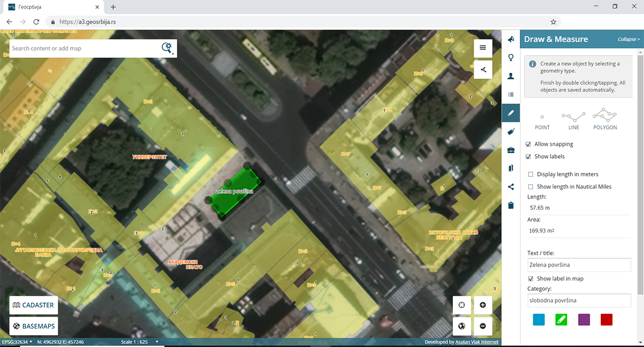
Task: Open the layer list sidebar icon
Action: point(511,94)
